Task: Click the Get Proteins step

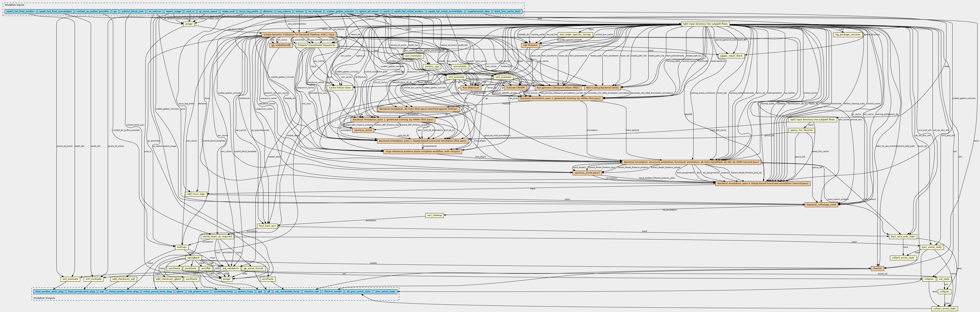Action: 530,45
